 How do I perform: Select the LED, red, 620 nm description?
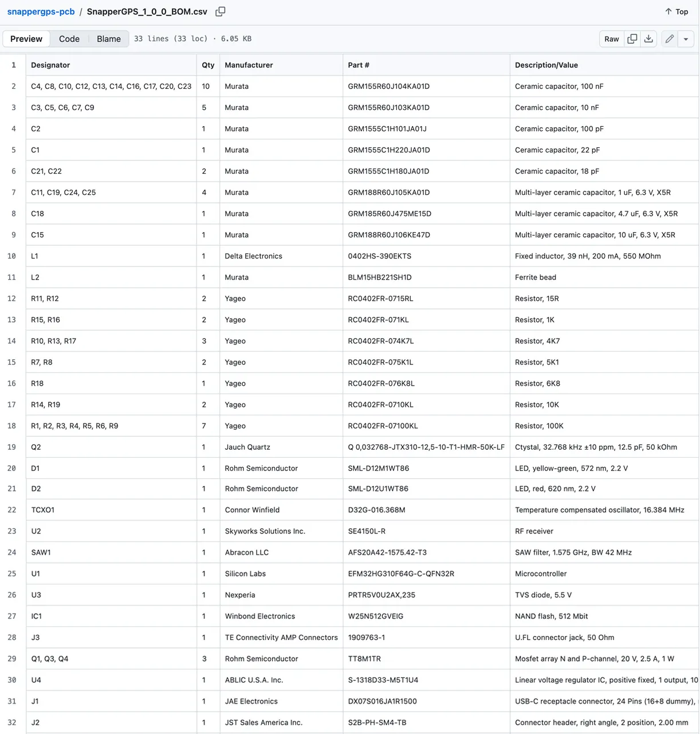(x=555, y=489)
